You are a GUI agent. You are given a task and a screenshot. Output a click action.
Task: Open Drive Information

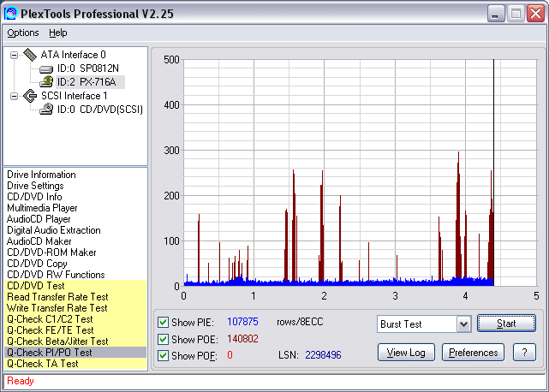click(x=41, y=175)
